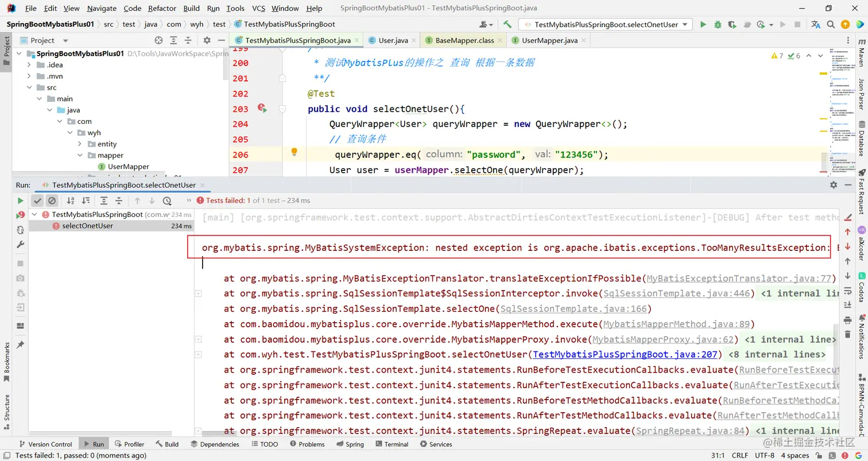Print console output with printer icon
Screen dimensions: 868x461
pyautogui.click(x=848, y=320)
